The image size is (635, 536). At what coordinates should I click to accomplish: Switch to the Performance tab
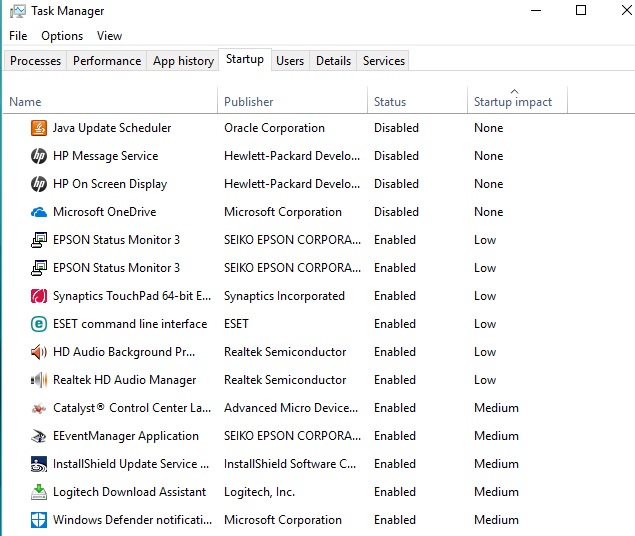(107, 61)
